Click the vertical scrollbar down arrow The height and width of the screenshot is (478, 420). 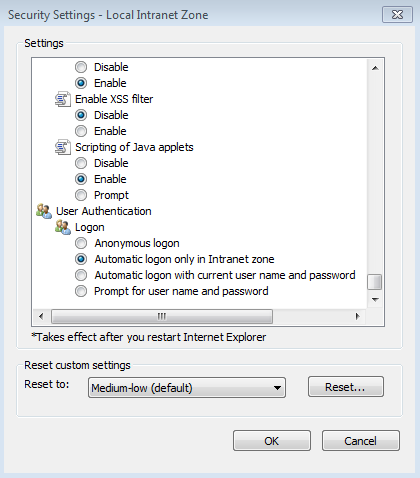[x=375, y=299]
